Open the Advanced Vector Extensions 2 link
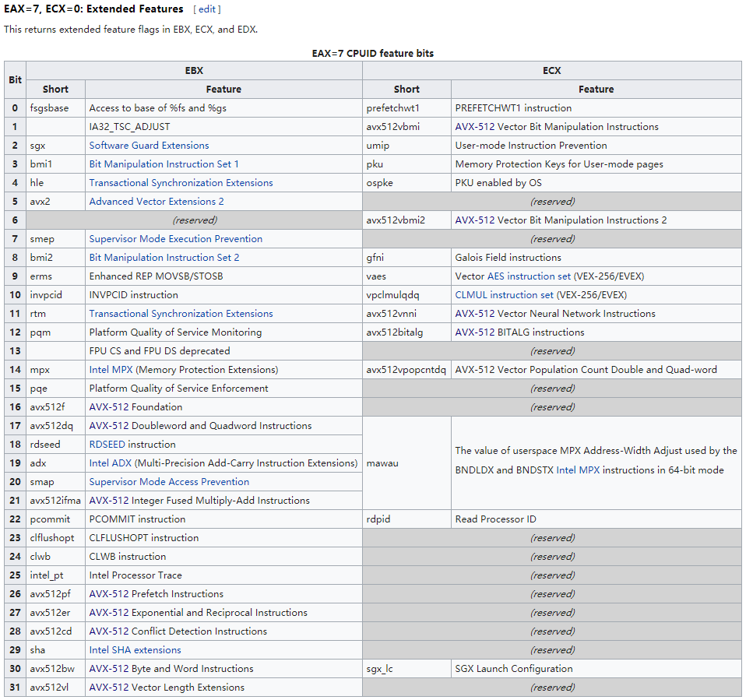 pyautogui.click(x=157, y=202)
